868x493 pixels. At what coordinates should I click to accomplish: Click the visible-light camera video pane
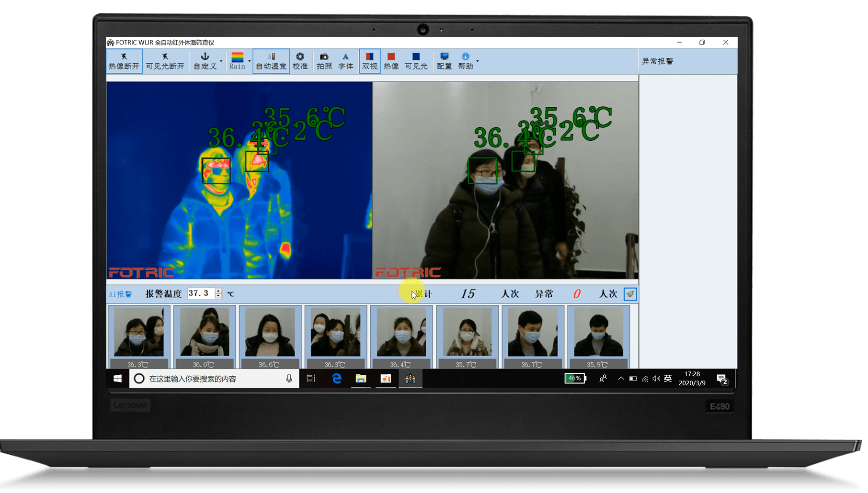(x=505, y=180)
